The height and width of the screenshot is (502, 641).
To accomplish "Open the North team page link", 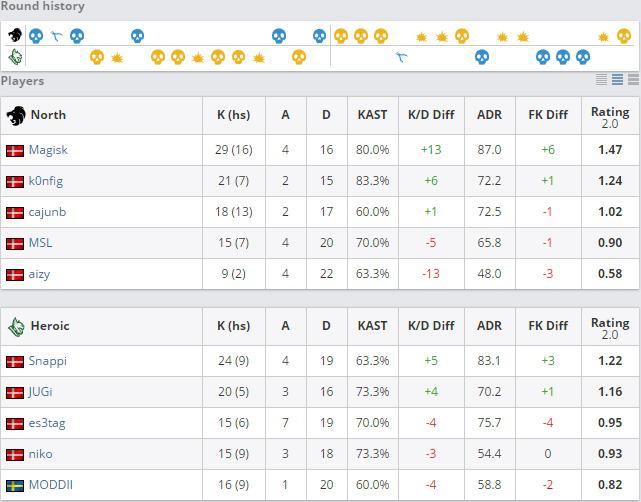I will (48, 114).
